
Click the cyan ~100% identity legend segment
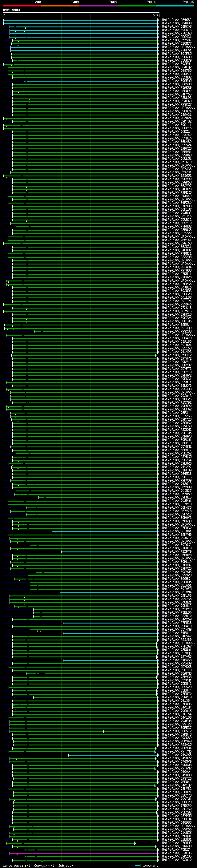(x=175, y=6)
